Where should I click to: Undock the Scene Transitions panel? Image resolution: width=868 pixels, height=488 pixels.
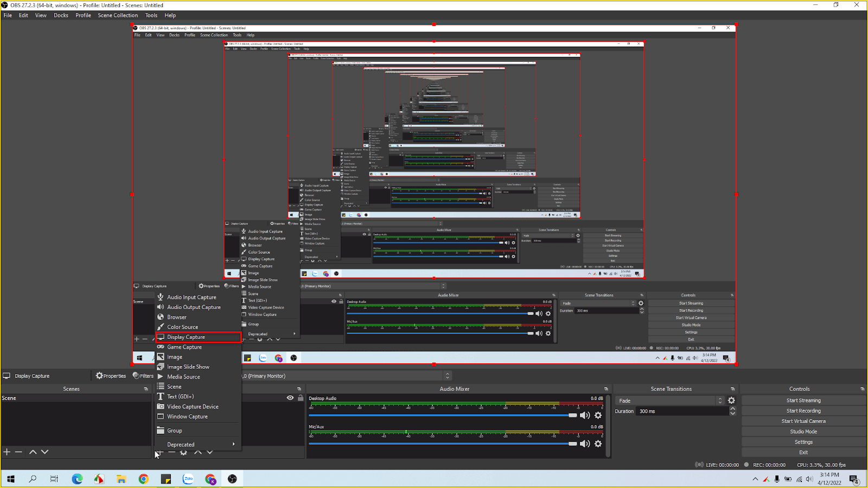click(732, 389)
